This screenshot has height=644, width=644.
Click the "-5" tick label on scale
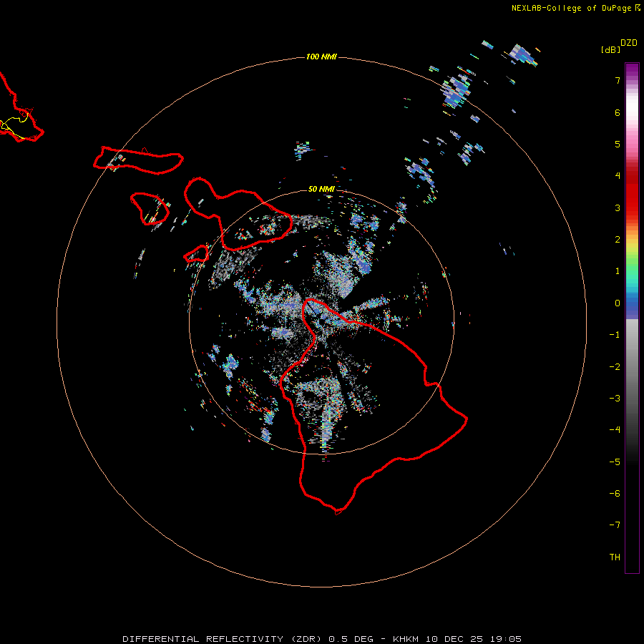pos(615,462)
